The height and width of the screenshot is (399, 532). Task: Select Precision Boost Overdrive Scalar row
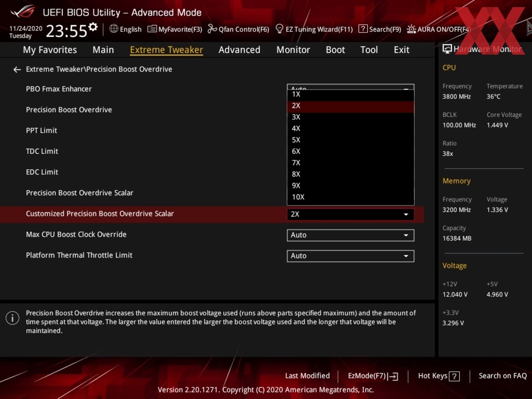[x=212, y=192]
